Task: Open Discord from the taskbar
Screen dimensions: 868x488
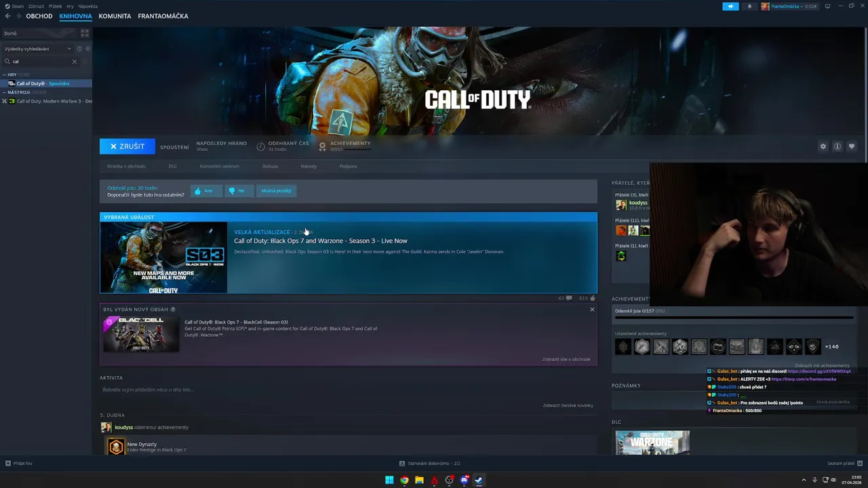Action: pos(464,481)
